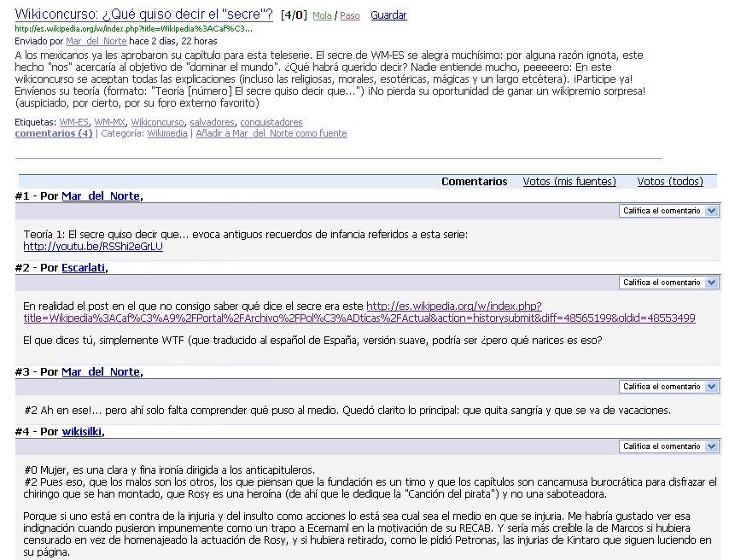Open the conquistadores tag
The image size is (735, 560).
click(271, 122)
